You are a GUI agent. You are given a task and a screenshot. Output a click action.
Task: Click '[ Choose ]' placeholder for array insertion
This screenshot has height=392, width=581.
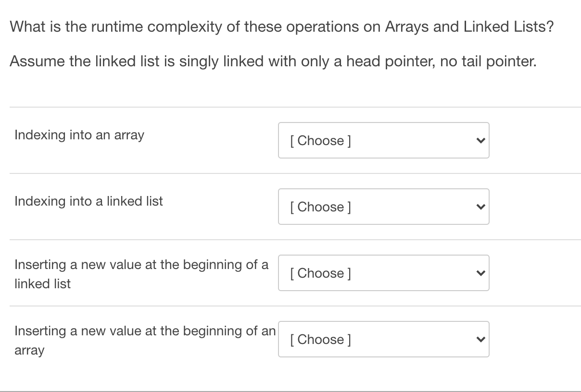click(320, 340)
